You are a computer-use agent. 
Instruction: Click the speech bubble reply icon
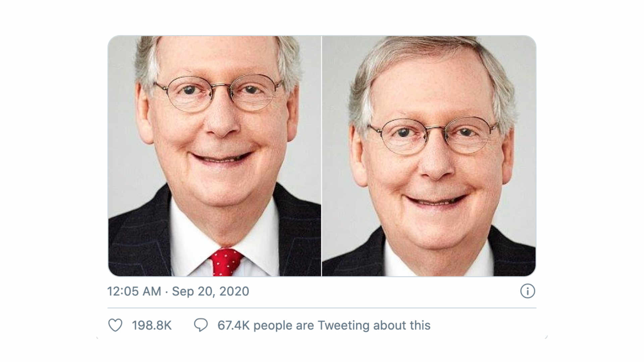[x=201, y=325]
